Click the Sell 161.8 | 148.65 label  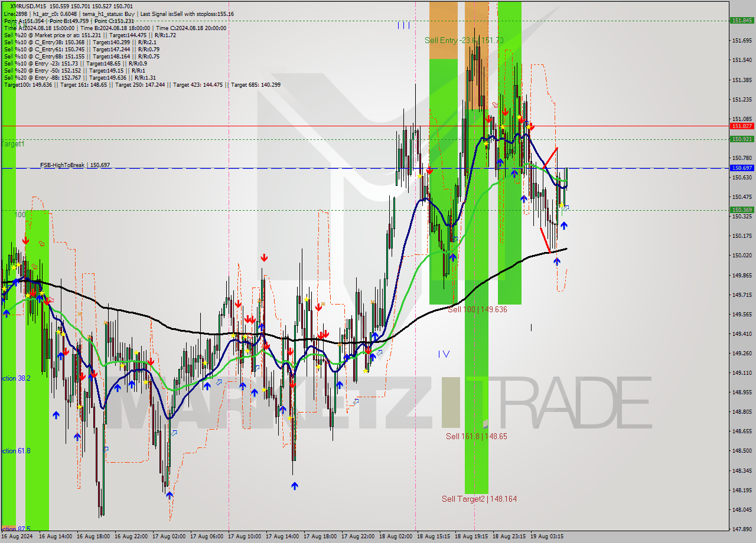[x=477, y=436]
